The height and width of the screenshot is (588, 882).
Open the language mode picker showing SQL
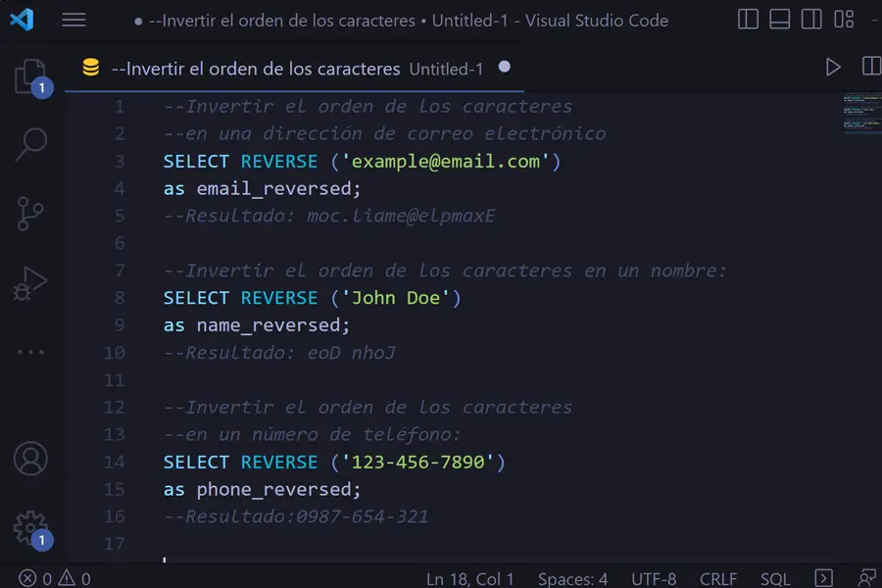[775, 578]
